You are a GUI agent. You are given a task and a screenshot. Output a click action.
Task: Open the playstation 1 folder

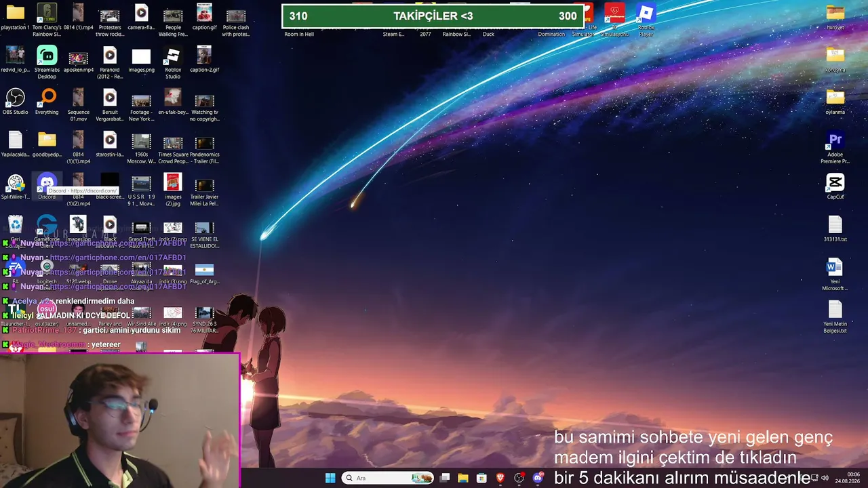pyautogui.click(x=15, y=18)
